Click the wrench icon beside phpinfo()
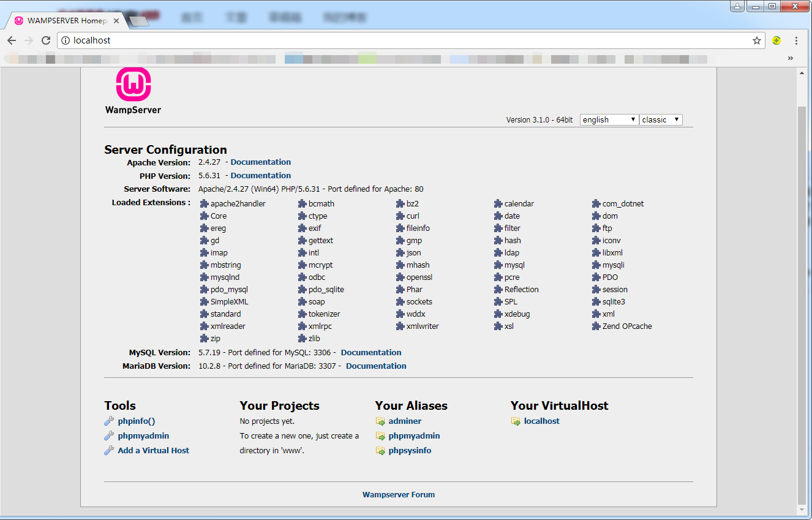Image resolution: width=812 pixels, height=520 pixels. (109, 421)
